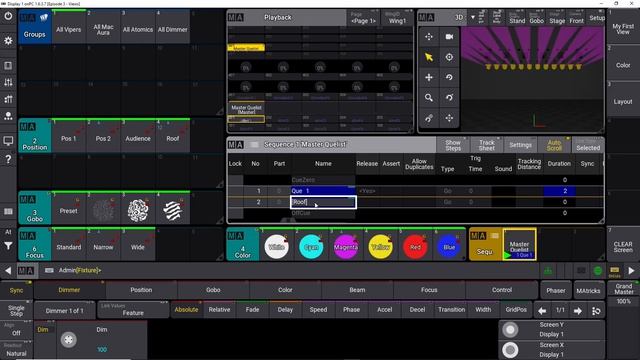Select the striped gobo preset
This screenshot has height=360, width=640.
click(x=173, y=211)
